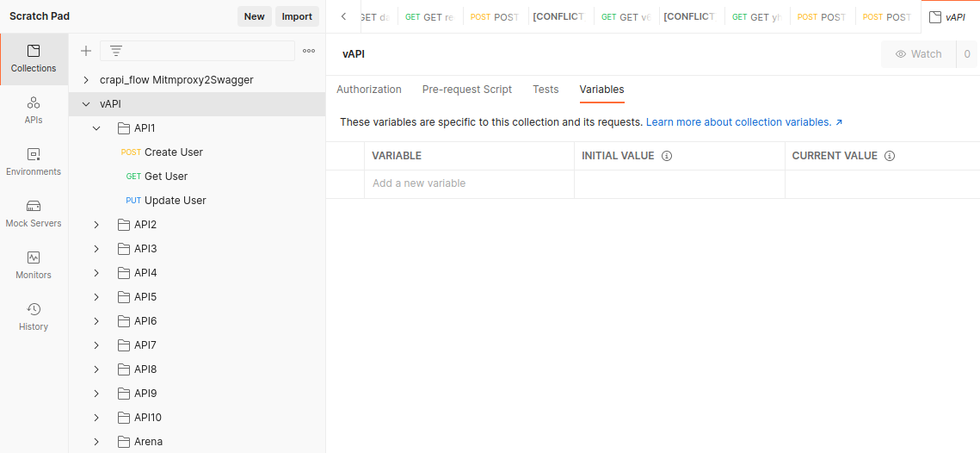
Task: Open the Collections sidebar panel
Action: coord(34,59)
